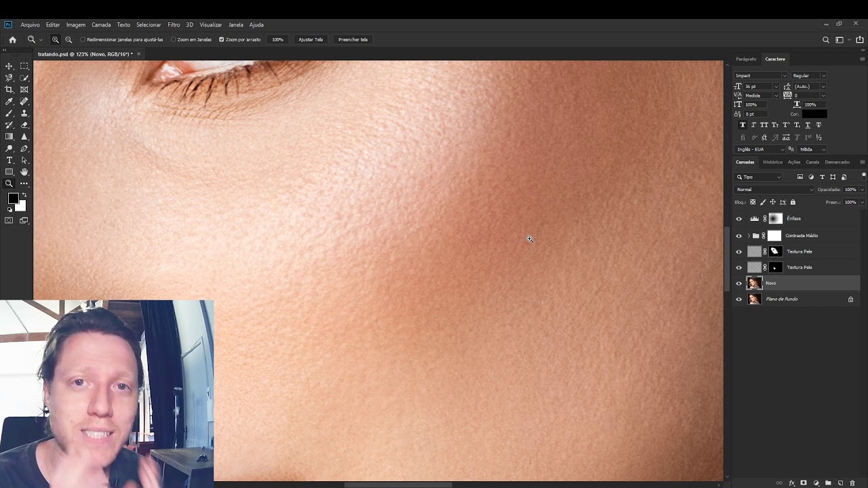868x488 pixels.
Task: Switch to the Canais tab
Action: pyautogui.click(x=812, y=162)
